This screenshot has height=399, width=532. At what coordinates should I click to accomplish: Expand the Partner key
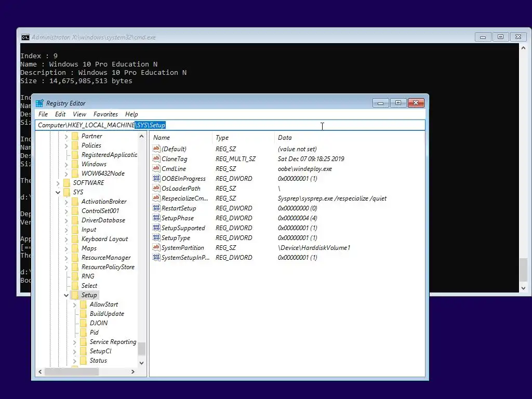click(66, 137)
